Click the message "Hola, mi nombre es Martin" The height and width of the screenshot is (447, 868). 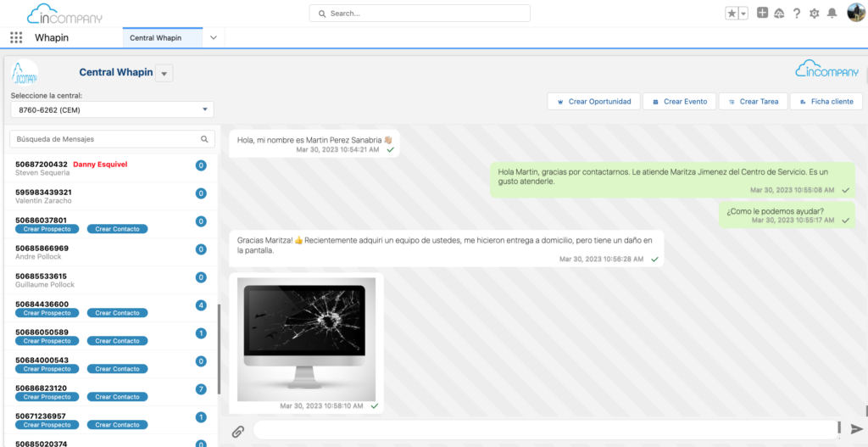coord(314,143)
